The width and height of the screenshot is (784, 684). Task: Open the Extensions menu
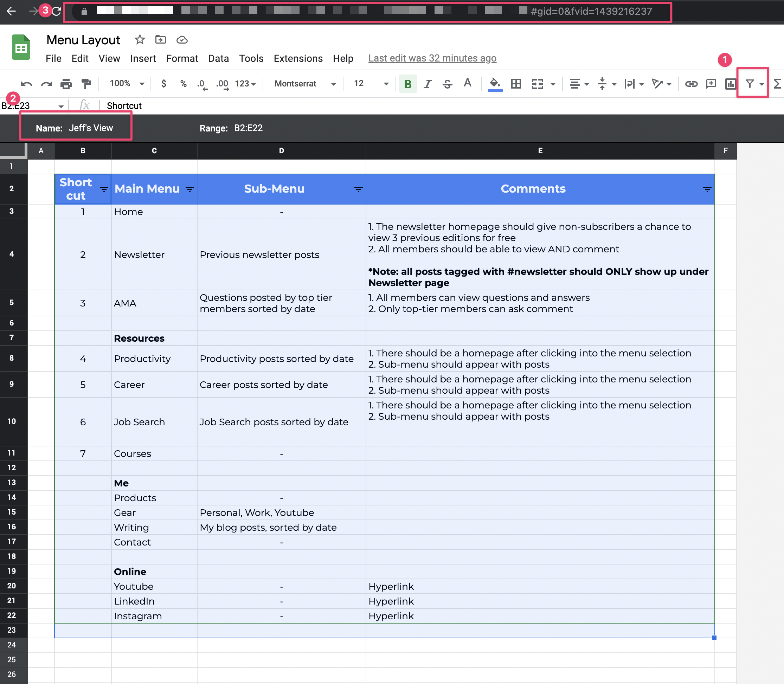(298, 58)
